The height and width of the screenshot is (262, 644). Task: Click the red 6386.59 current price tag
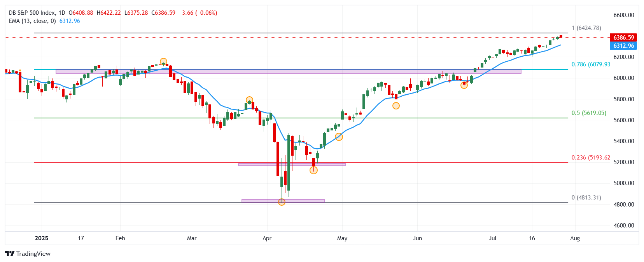624,38
